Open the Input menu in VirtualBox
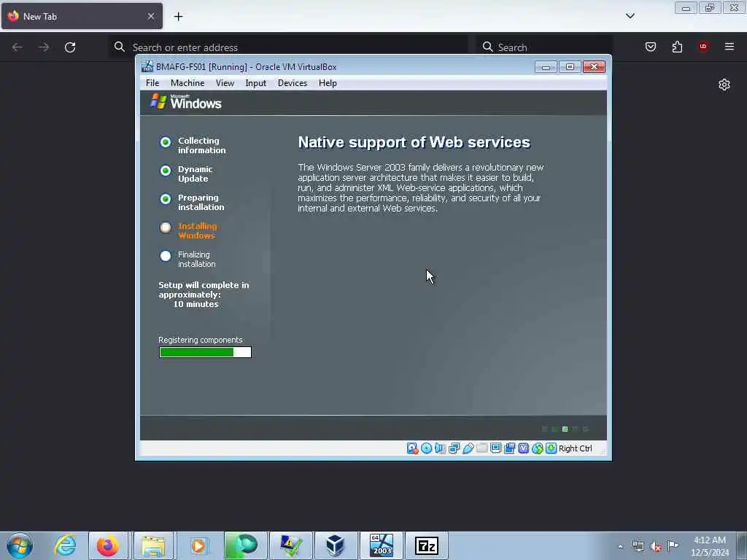Image resolution: width=747 pixels, height=560 pixels. (x=256, y=83)
